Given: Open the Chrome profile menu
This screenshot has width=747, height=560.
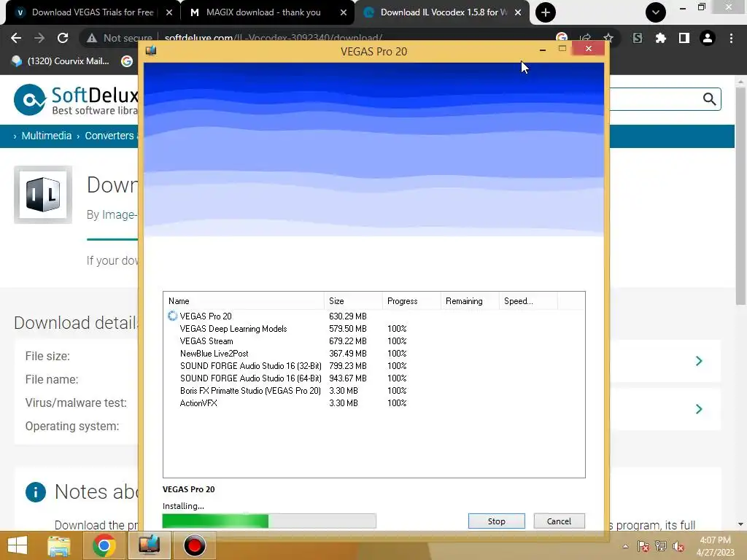Looking at the screenshot, I should coord(708,38).
